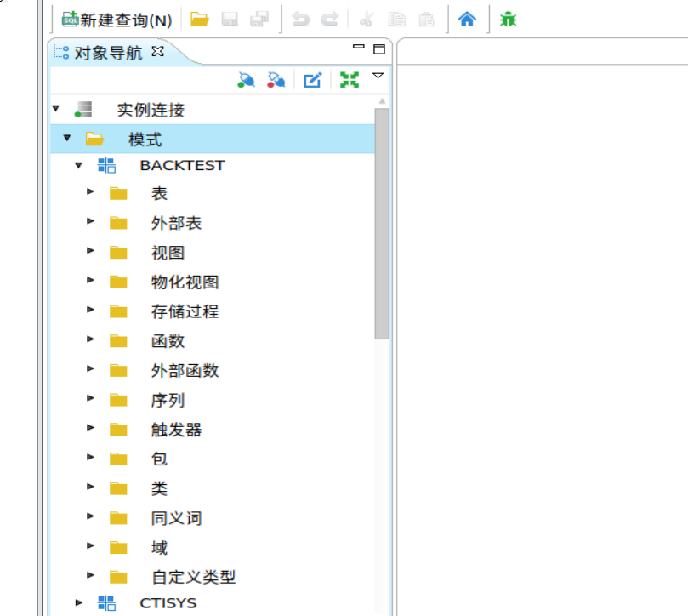Click the green connect icon in object navigator
The image size is (688, 616).
[x=246, y=79]
